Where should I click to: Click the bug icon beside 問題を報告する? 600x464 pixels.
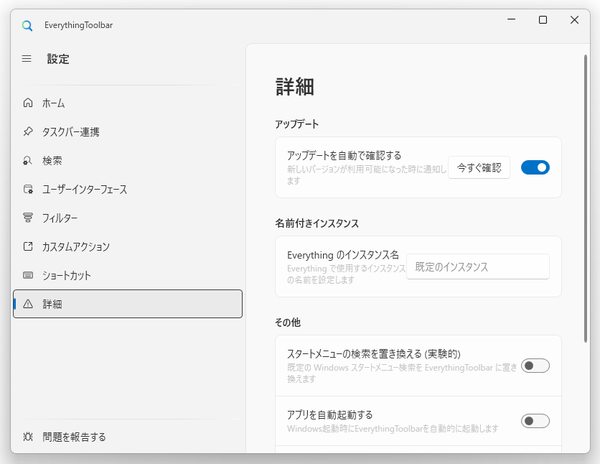28,436
